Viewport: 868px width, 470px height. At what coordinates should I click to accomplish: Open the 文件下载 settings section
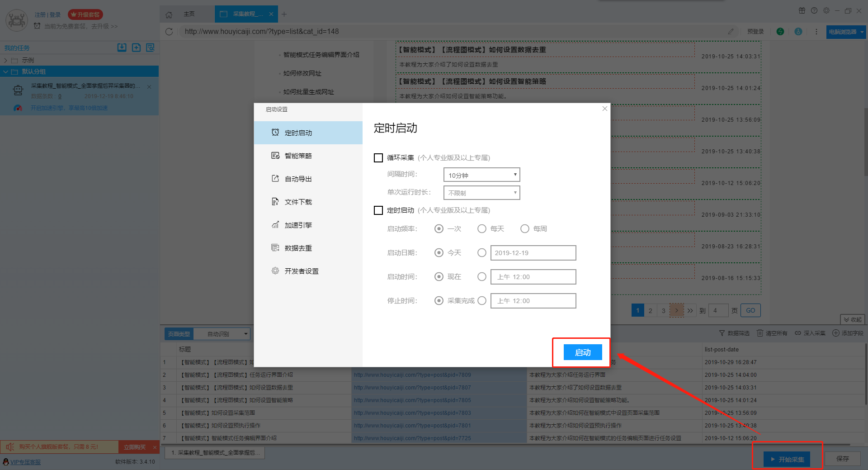(x=308, y=202)
